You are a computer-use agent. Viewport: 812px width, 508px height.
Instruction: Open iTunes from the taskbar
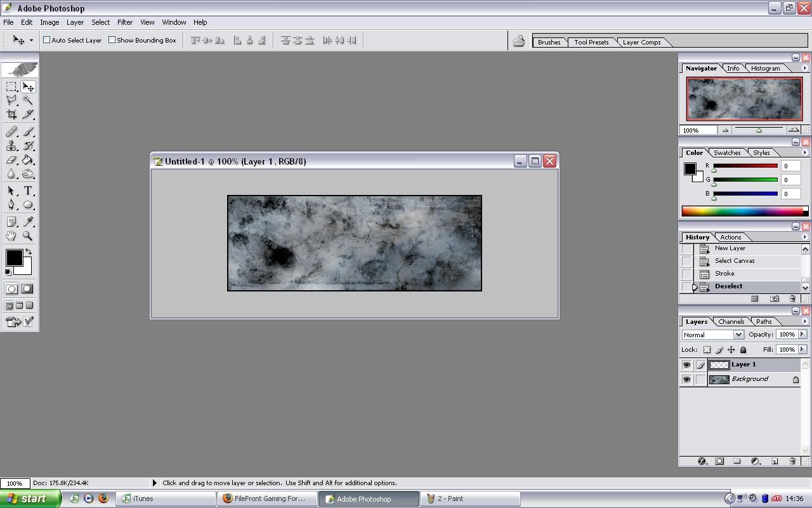tap(165, 499)
